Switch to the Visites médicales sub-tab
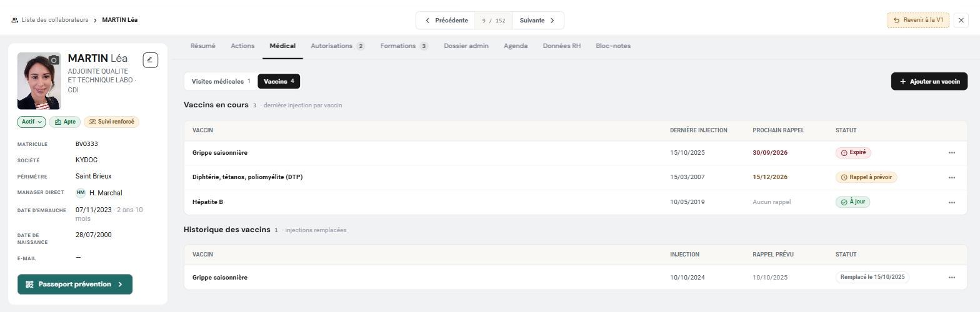 point(221,82)
